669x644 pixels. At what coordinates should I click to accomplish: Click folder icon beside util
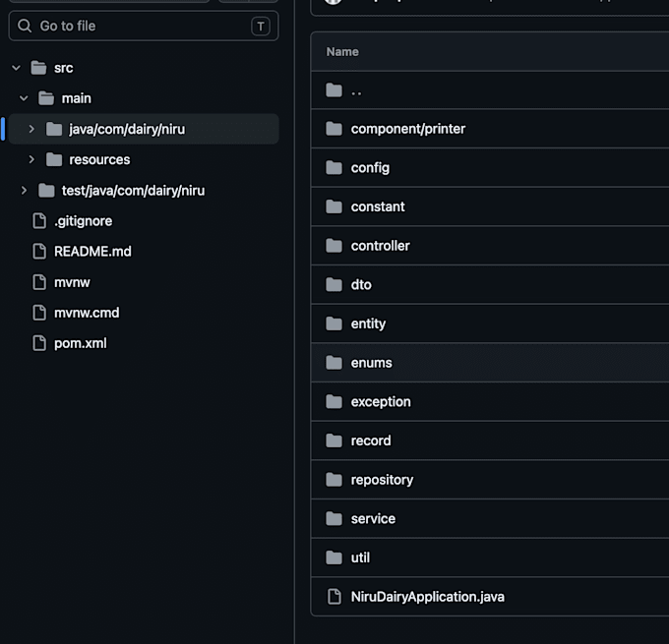334,557
